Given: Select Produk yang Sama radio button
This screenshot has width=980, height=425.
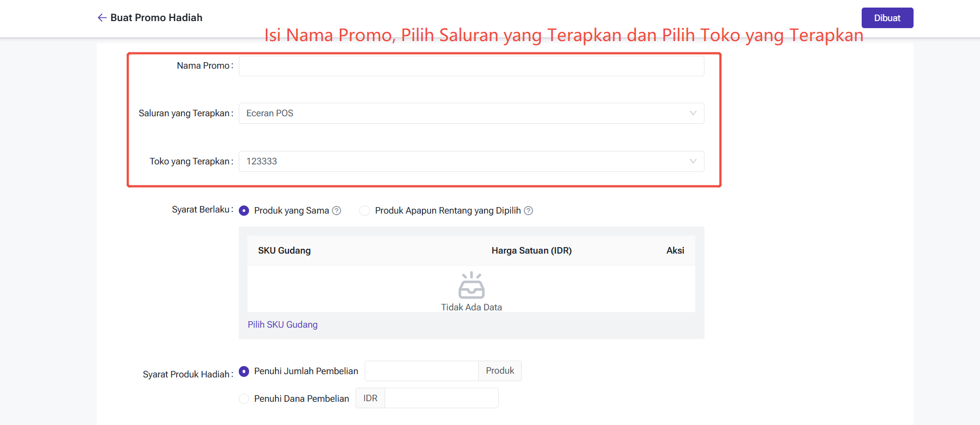Looking at the screenshot, I should [x=244, y=211].
